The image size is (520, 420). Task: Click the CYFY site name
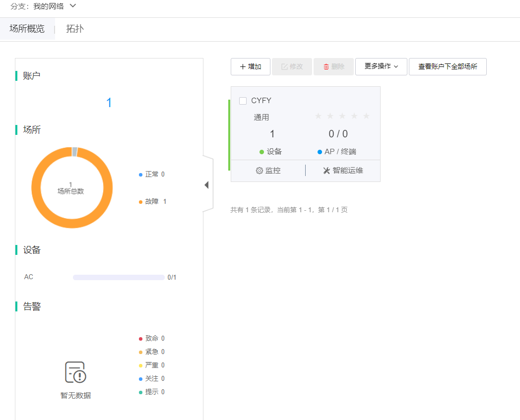tap(261, 101)
